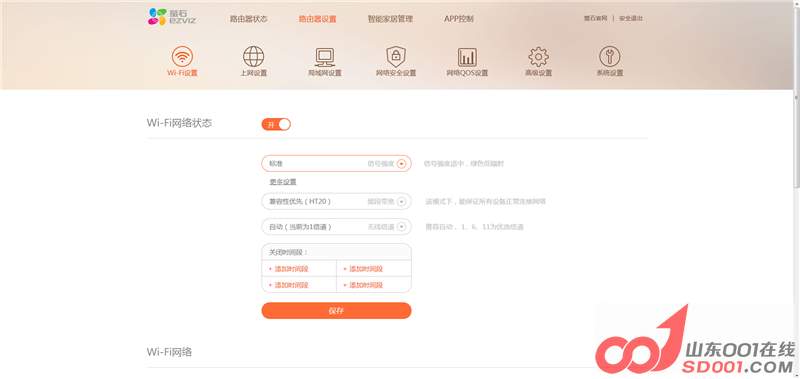Open 网络安全设置 shield lock icon
This screenshot has width=800, height=379.
396,56
